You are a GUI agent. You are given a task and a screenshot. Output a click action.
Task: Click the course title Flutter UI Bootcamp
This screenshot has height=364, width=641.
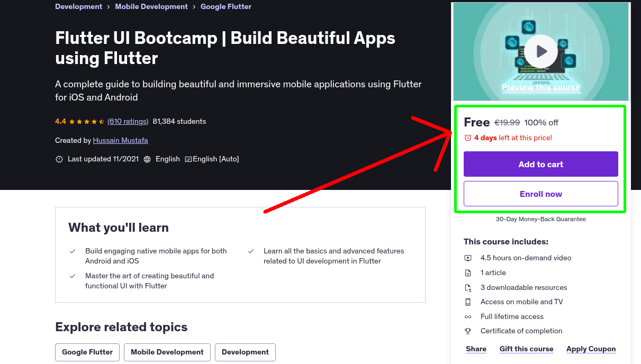click(x=225, y=48)
